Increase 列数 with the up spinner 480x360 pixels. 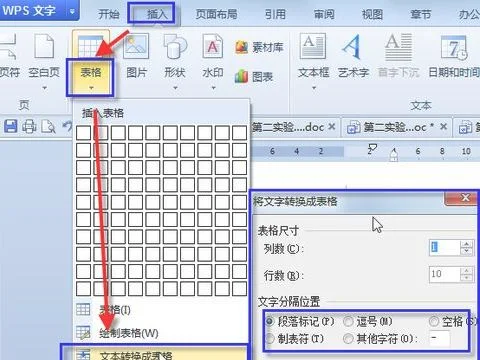click(467, 244)
